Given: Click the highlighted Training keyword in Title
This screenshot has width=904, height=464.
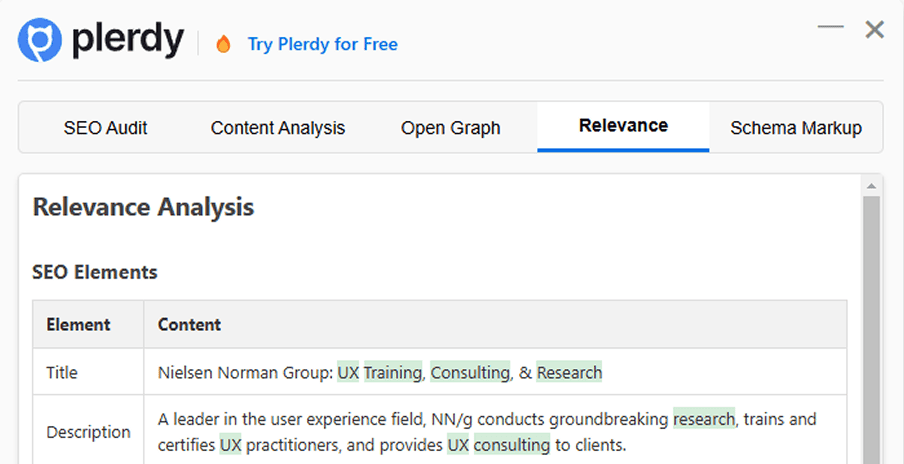Looking at the screenshot, I should [x=392, y=373].
